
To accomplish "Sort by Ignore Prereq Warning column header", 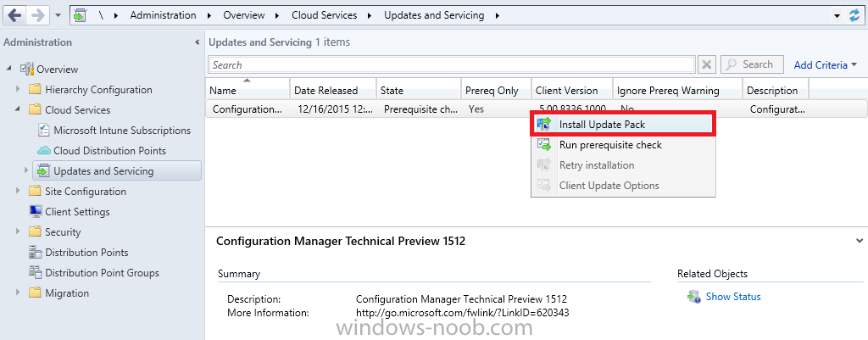I will coord(677,89).
